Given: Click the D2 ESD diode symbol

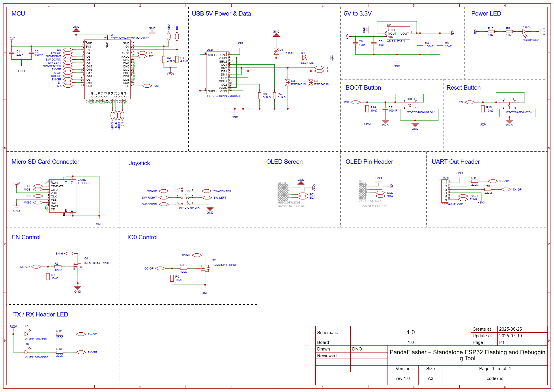Looking at the screenshot, I should coord(311,83).
